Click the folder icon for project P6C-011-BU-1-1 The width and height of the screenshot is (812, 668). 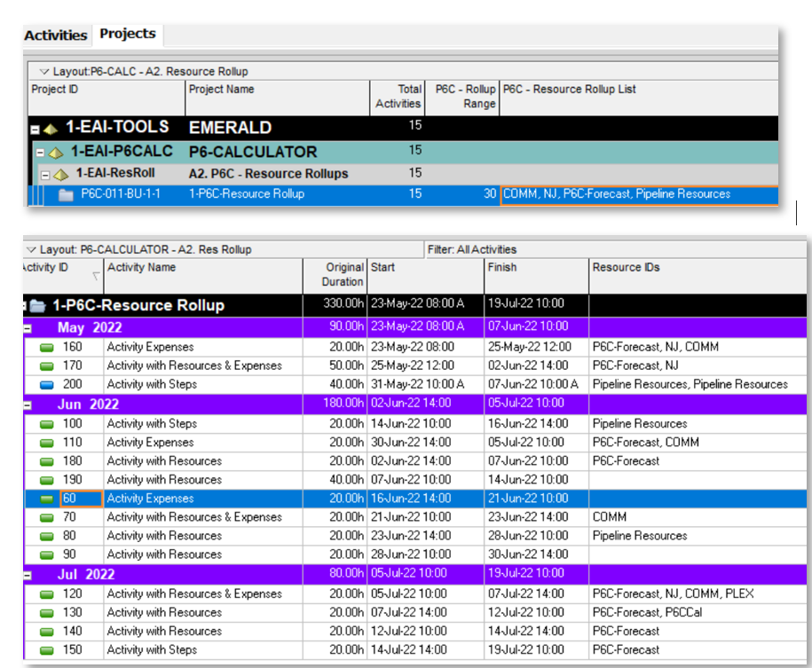[x=66, y=194]
